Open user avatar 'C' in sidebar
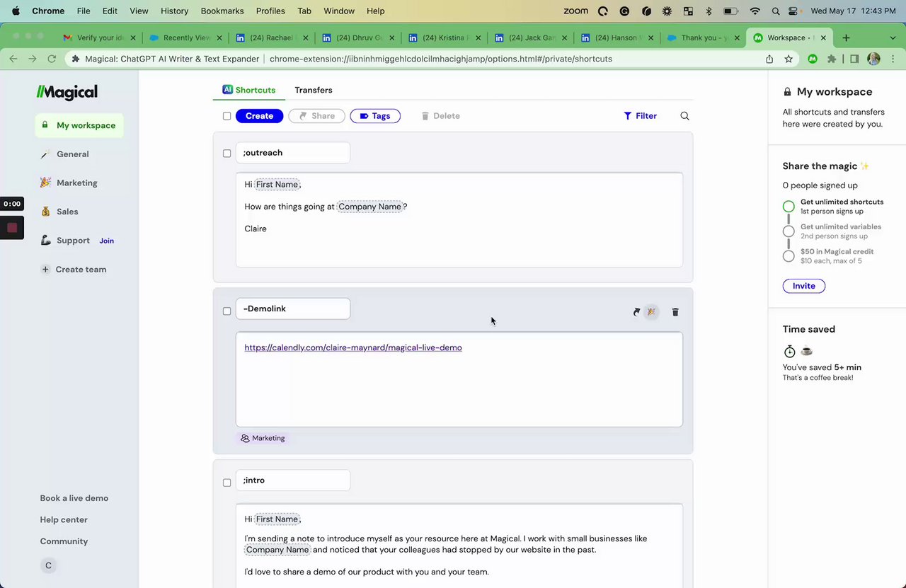 click(48, 565)
